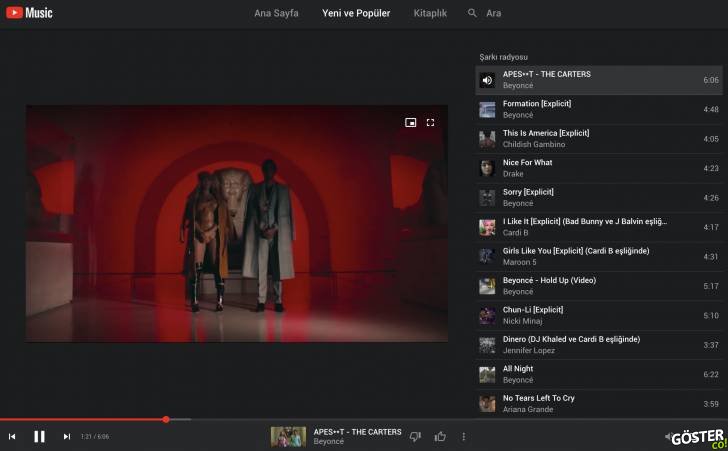Viewport: 728px width, 451px height.
Task: Skip to the previous track
Action: tap(12, 436)
